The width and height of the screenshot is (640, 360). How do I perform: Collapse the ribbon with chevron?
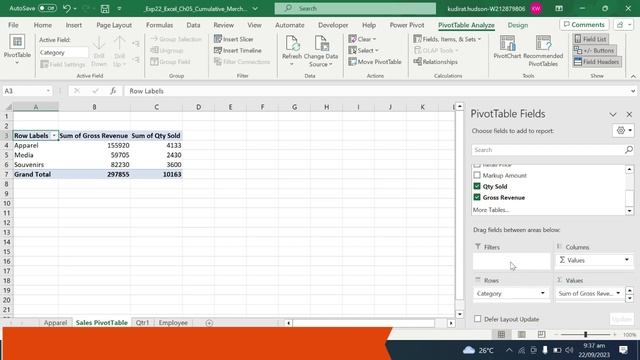[633, 76]
